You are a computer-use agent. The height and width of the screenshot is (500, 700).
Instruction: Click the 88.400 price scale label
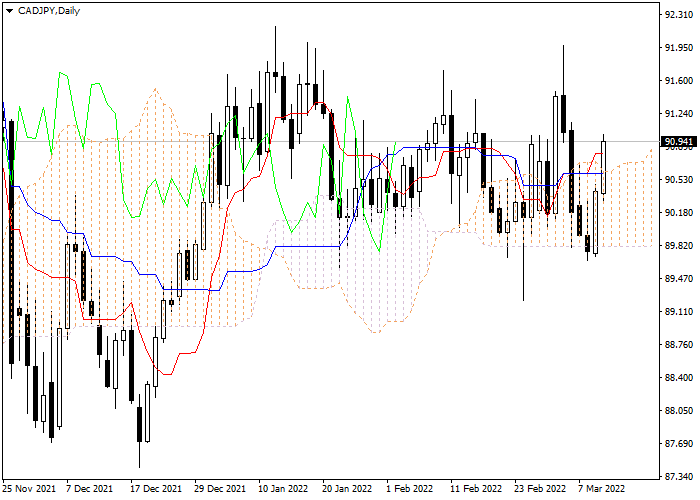(x=679, y=378)
